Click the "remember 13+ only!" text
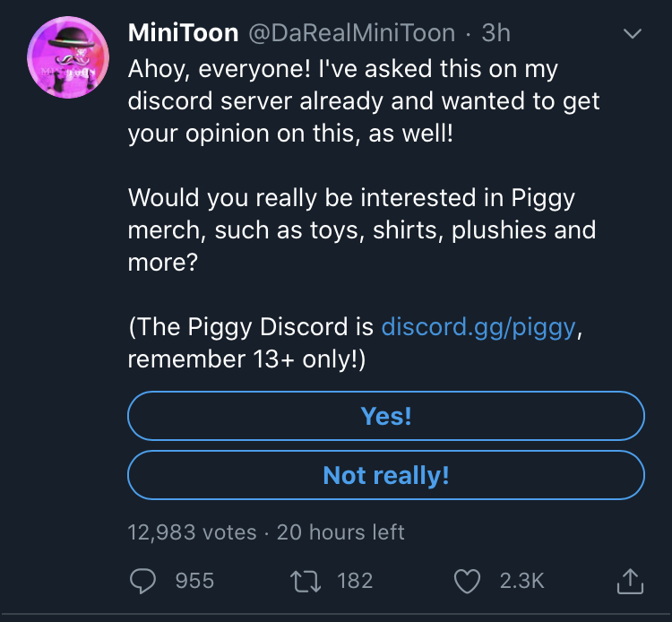This screenshot has width=672, height=622. pos(247,359)
